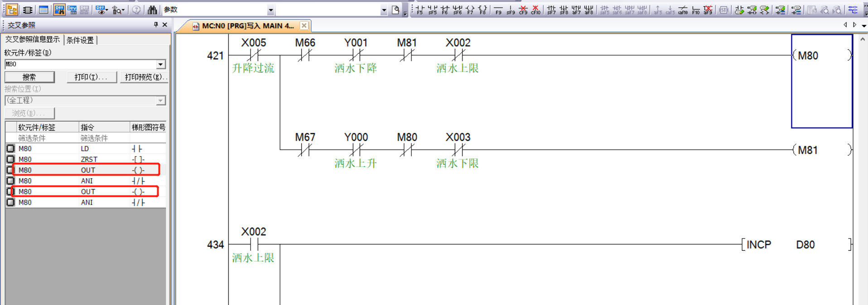The height and width of the screenshot is (305, 868).
Task: Click the binoculars find icon
Action: pos(152,10)
